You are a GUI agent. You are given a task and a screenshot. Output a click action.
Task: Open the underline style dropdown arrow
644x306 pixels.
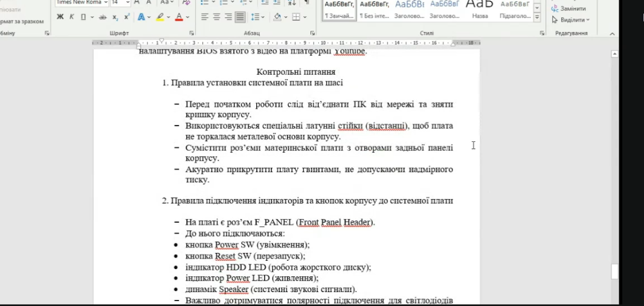pos(92,18)
